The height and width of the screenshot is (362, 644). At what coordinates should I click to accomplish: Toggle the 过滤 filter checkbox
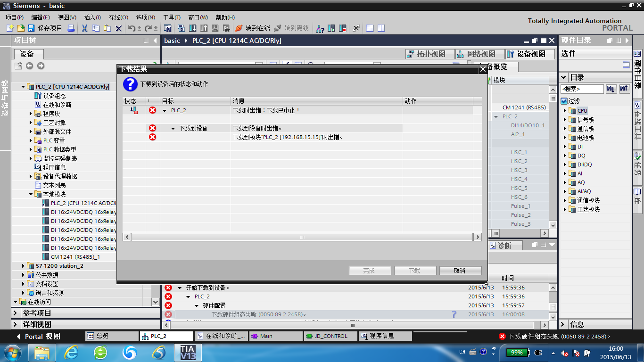564,101
